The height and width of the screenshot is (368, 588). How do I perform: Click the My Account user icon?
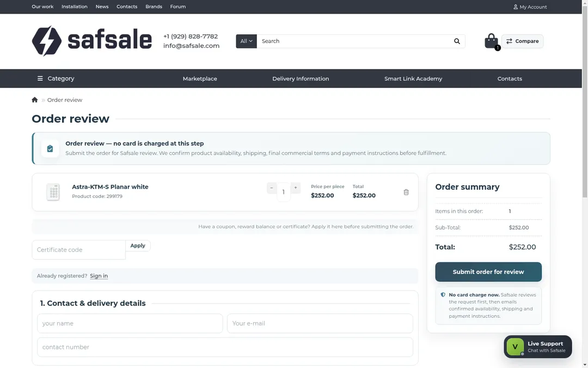[516, 7]
